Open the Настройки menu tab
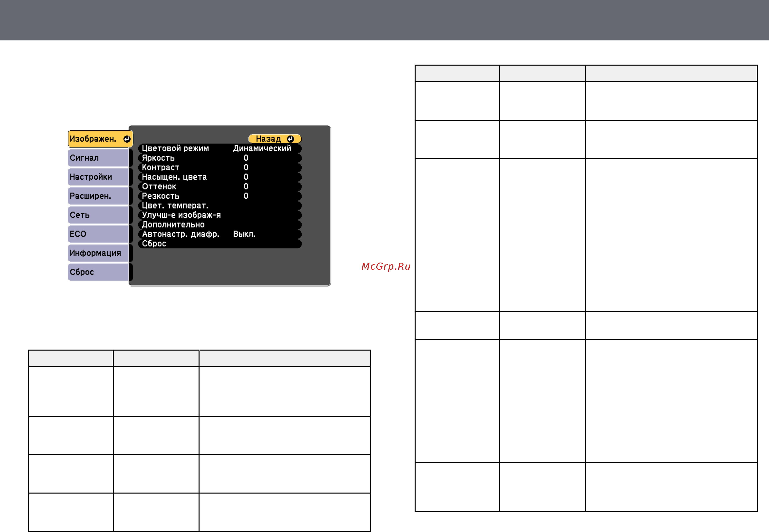This screenshot has height=532, width=769. point(98,177)
